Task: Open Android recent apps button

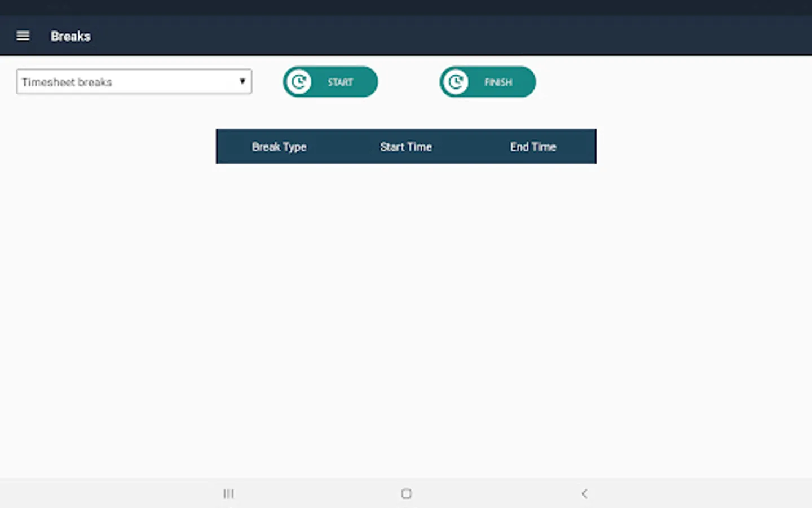Action: (x=228, y=494)
